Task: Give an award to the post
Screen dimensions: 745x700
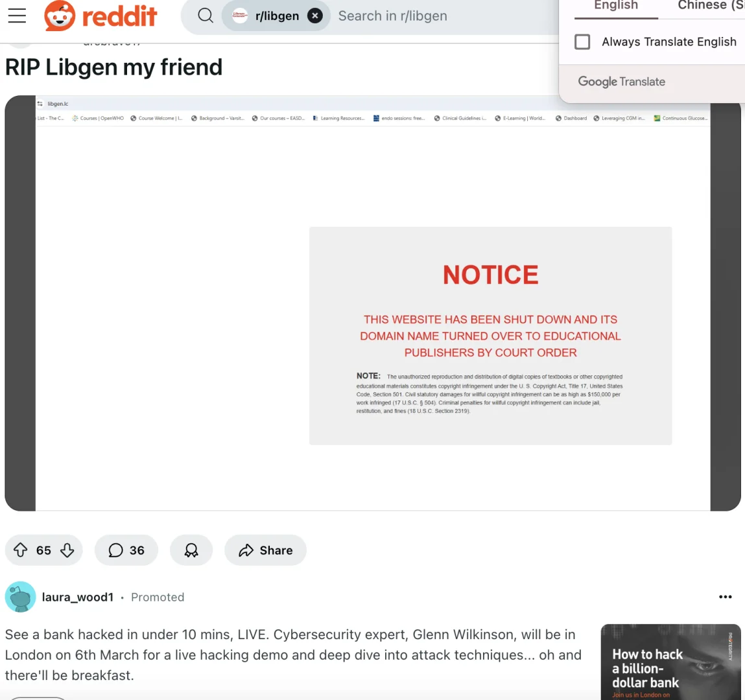Action: [x=191, y=550]
